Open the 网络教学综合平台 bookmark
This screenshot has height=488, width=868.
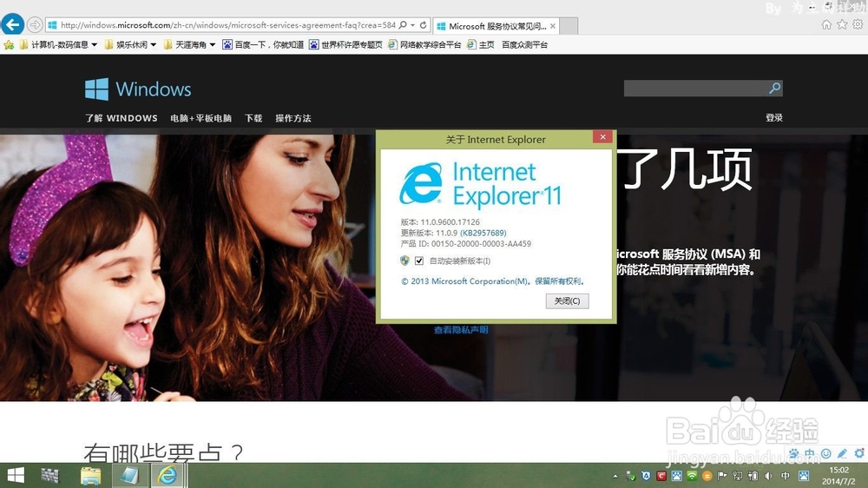click(x=424, y=45)
